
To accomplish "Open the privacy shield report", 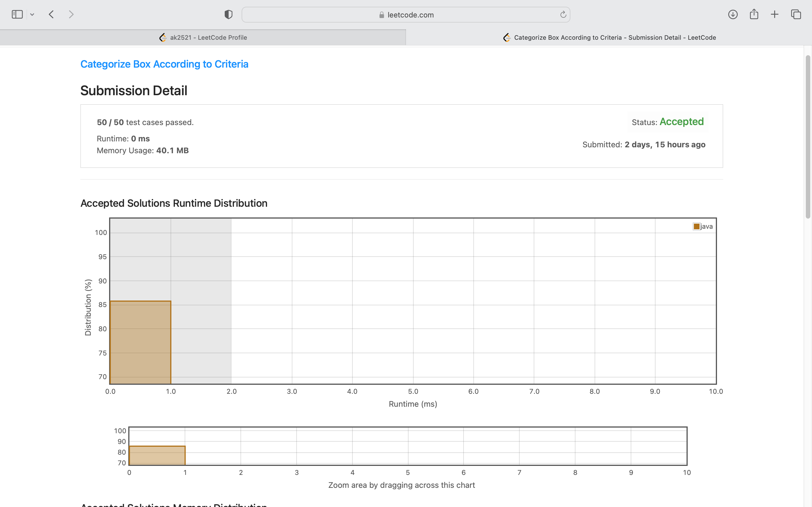I will point(228,14).
